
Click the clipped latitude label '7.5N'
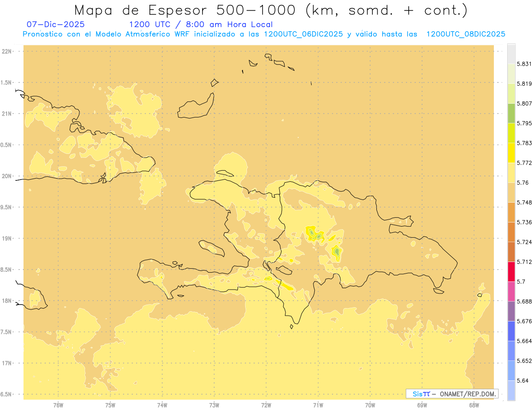tap(6, 332)
